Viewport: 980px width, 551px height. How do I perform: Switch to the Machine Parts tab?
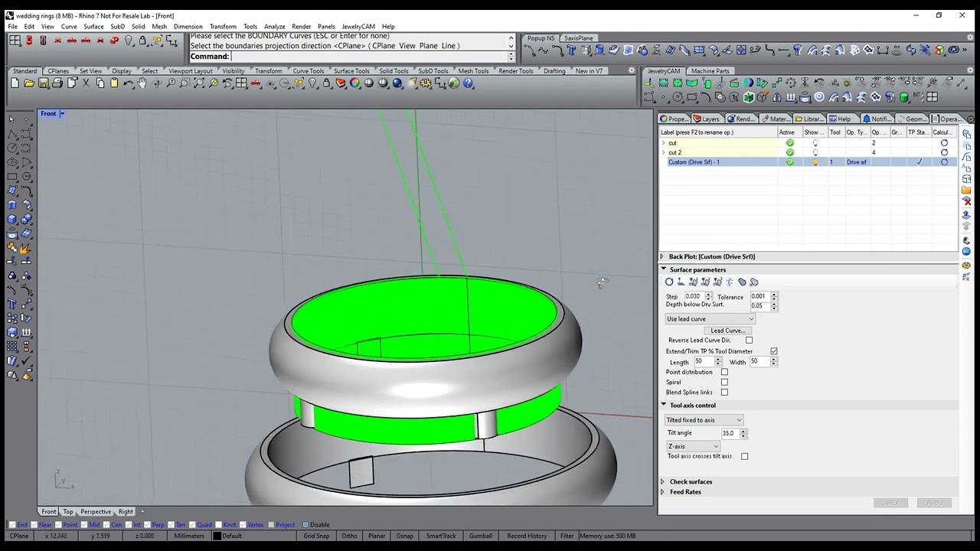710,71
